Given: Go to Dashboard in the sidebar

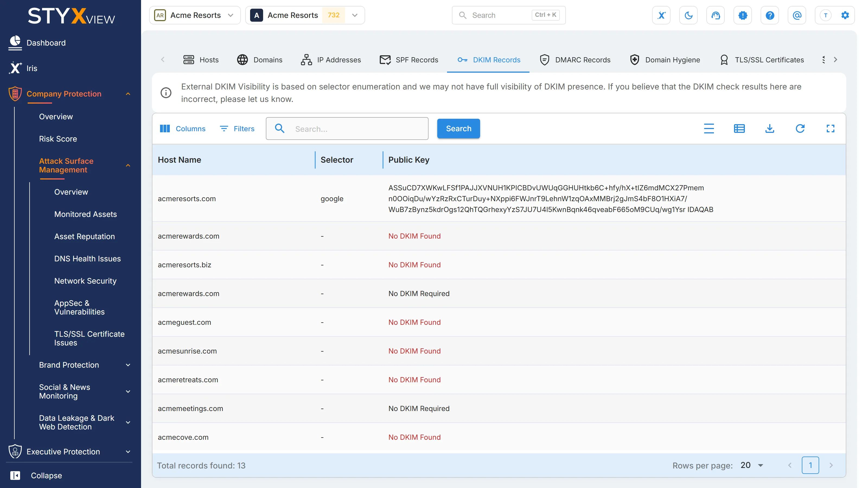Looking at the screenshot, I should pyautogui.click(x=46, y=43).
